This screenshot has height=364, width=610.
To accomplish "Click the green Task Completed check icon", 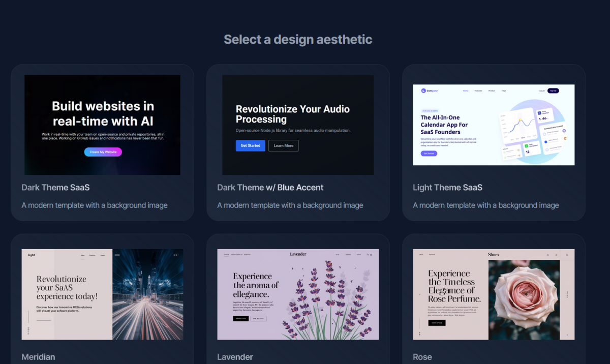I will [527, 147].
